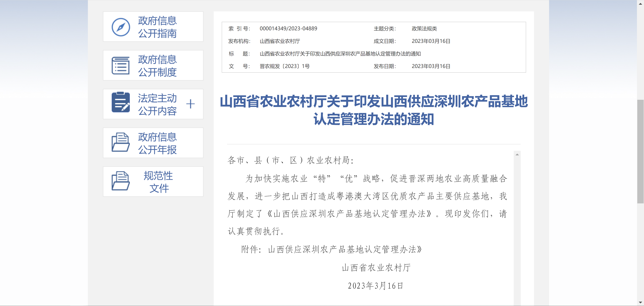Click the list icon for 政府信息公开制度
This screenshot has height=306, width=644.
click(121, 66)
